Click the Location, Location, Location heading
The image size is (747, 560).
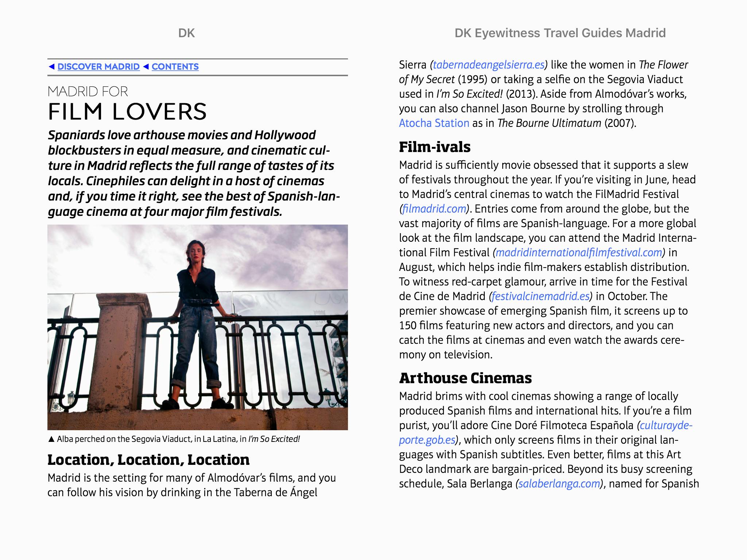point(148,460)
